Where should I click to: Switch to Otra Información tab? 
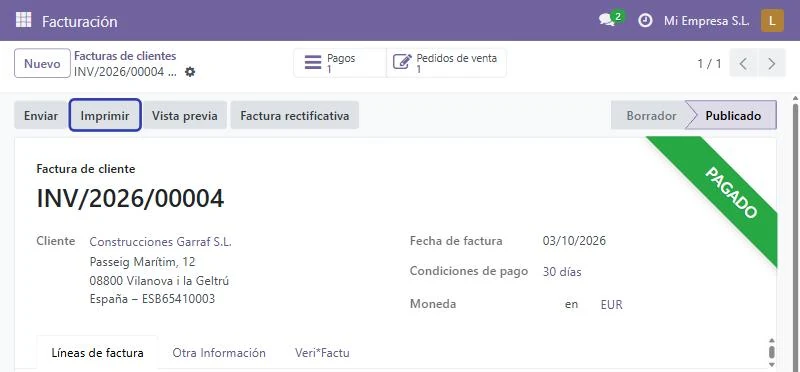(219, 353)
